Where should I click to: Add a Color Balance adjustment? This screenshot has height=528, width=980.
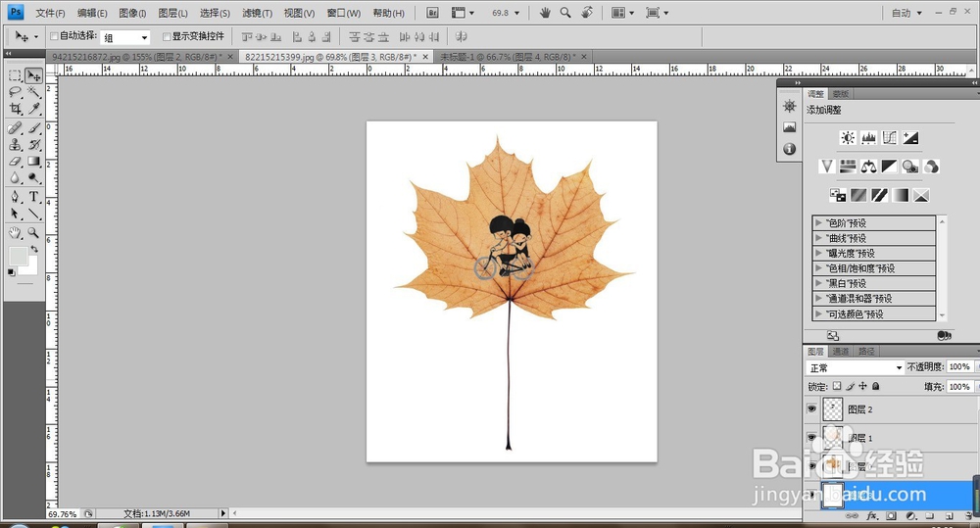868,167
